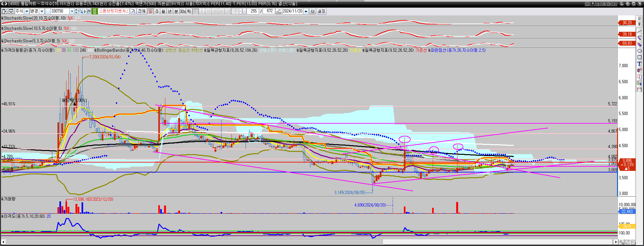Viewport: 644px width, 246px height.
Task: Select the 일 daily period toggle
Action: click(x=150, y=11)
